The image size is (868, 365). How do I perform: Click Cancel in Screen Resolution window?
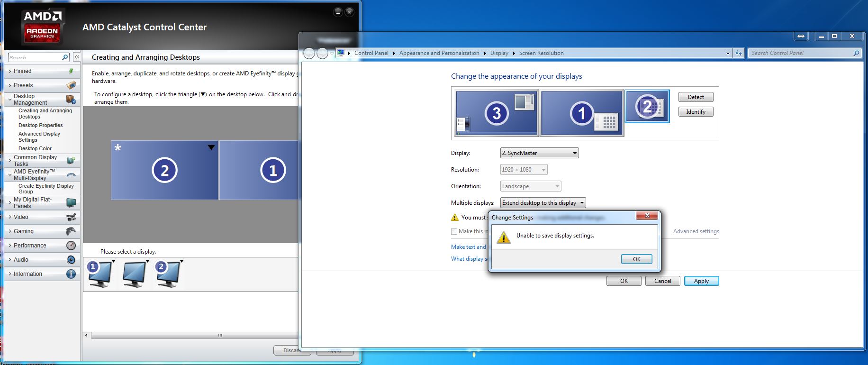tap(662, 281)
